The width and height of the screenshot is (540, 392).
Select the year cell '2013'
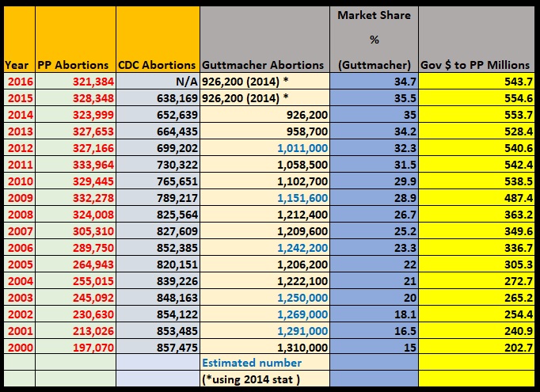pyautogui.click(x=21, y=131)
